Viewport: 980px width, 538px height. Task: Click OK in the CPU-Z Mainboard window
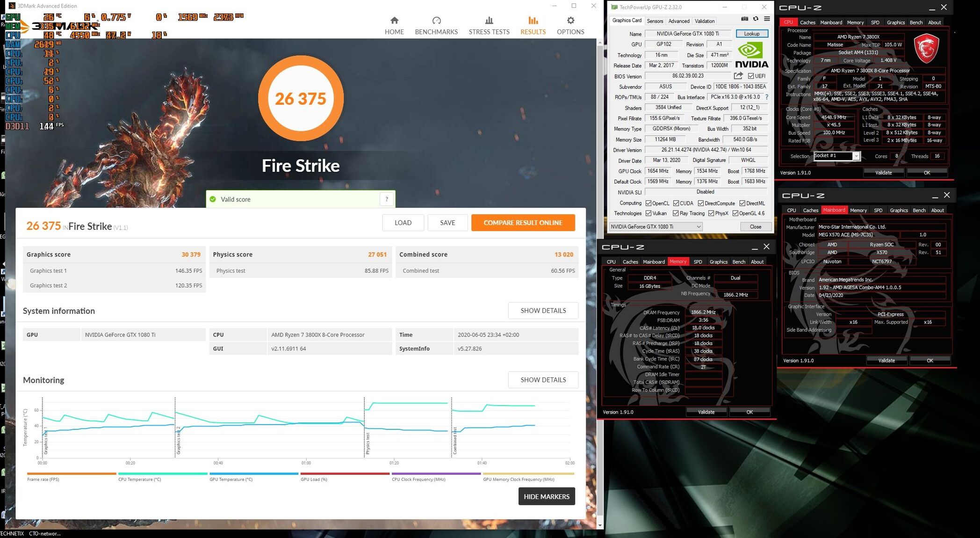click(x=930, y=361)
